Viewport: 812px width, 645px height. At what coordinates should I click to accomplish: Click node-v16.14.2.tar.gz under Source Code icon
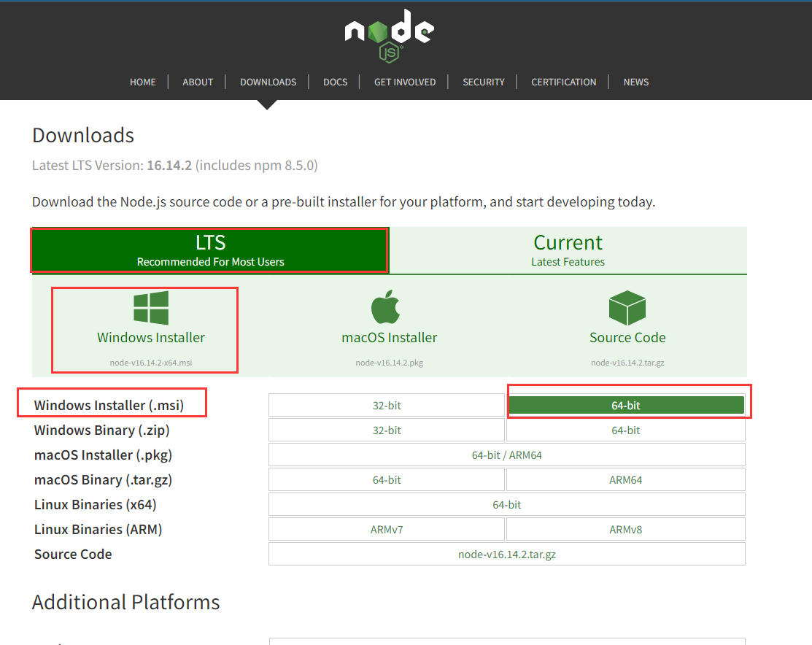(627, 363)
